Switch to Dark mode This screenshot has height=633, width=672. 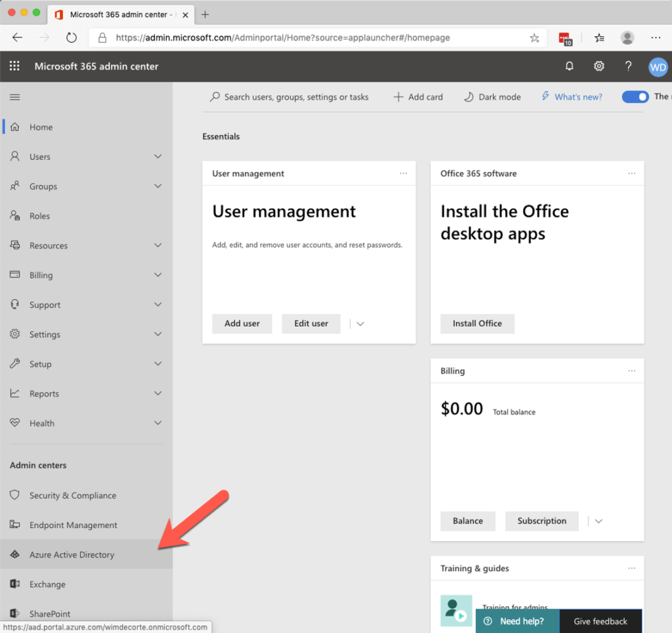(x=492, y=96)
